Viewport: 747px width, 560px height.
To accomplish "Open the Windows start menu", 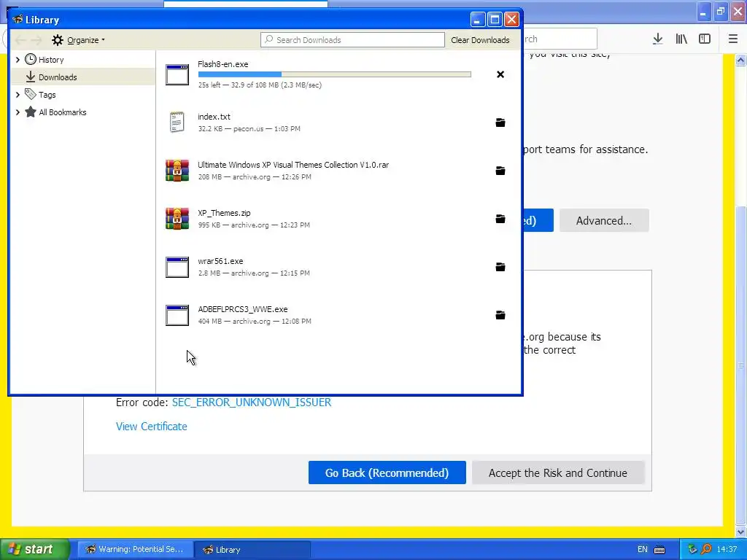I will (x=34, y=549).
